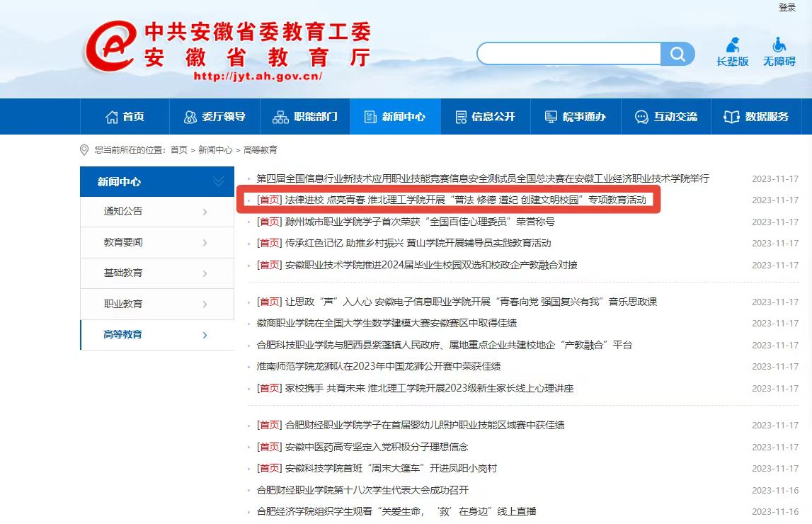This screenshot has height=524, width=812.
Task: Expand the 教育要闻 sidebar arrow
Action: [205, 243]
